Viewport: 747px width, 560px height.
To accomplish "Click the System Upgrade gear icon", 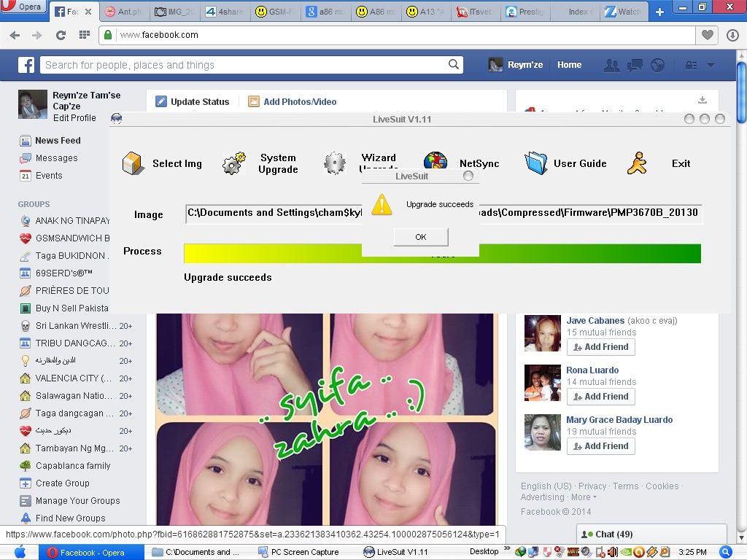I will (234, 163).
